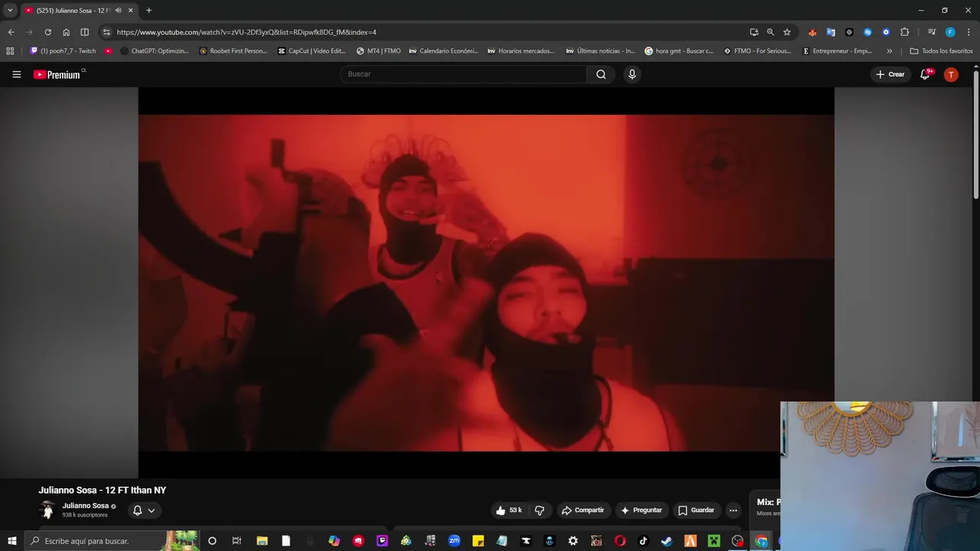Screen dimensions: 980x551
Task: Go back to the previous page
Action: pyautogui.click(x=11, y=32)
